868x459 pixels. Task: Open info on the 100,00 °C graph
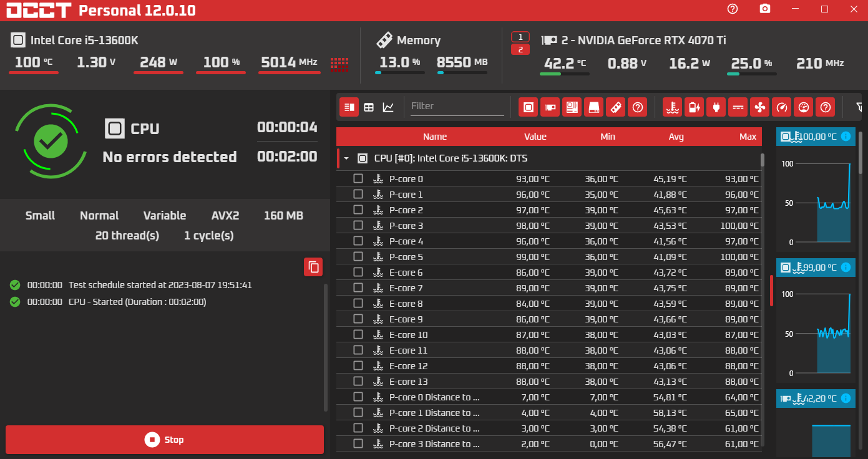pos(846,136)
